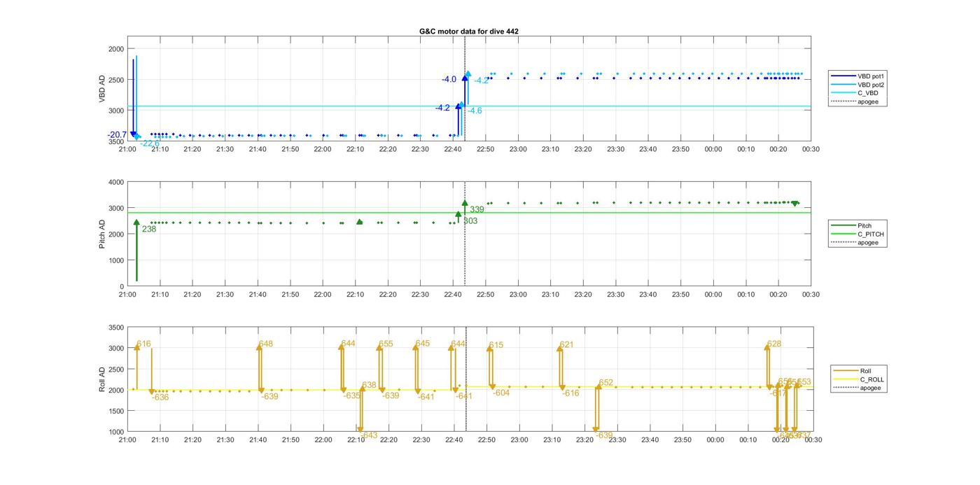
Task: Click the '303' pitch data label
Action: [x=470, y=220]
